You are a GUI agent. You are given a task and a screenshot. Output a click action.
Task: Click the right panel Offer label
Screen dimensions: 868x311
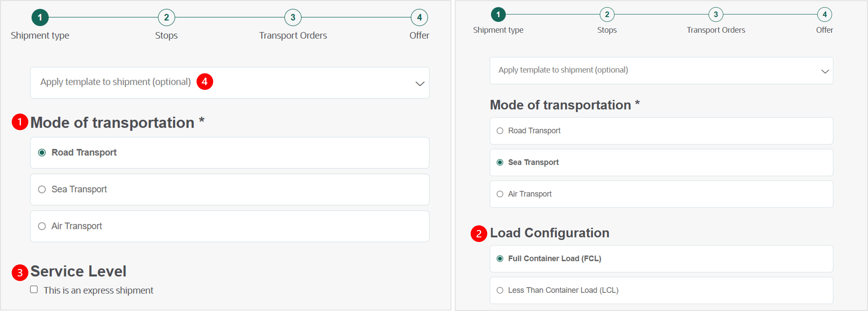click(825, 30)
